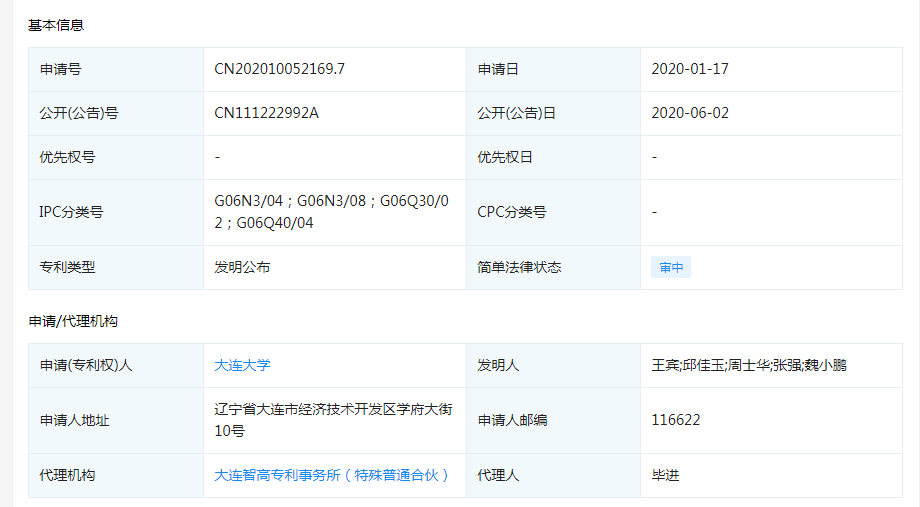Viewport: 920px width, 507px height.
Task: Click the 申请号 field label
Action: click(60, 70)
